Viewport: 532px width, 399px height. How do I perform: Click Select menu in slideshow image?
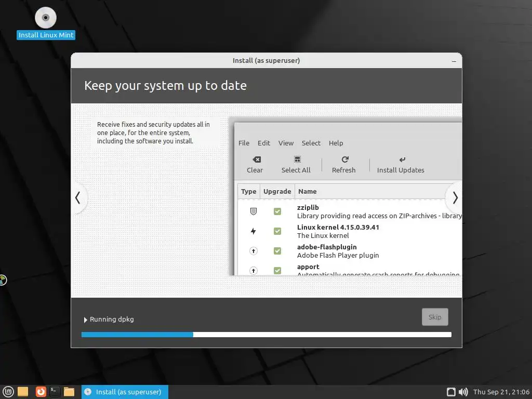(311, 143)
